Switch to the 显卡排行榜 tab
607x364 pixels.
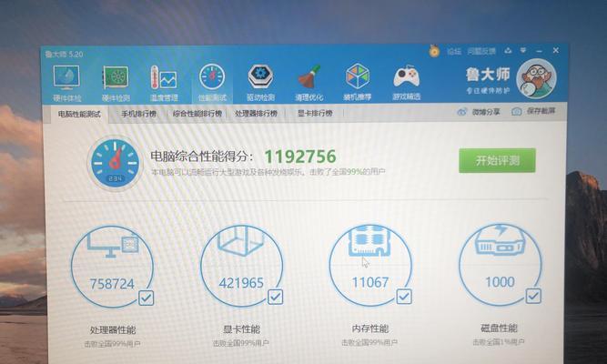click(315, 113)
